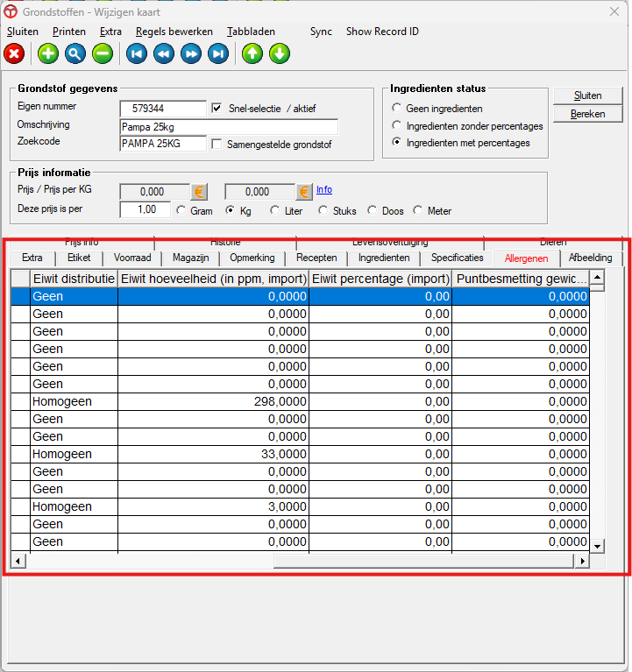Image resolution: width=632 pixels, height=672 pixels.
Task: Close the Grondstoffen window
Action: coord(614,11)
